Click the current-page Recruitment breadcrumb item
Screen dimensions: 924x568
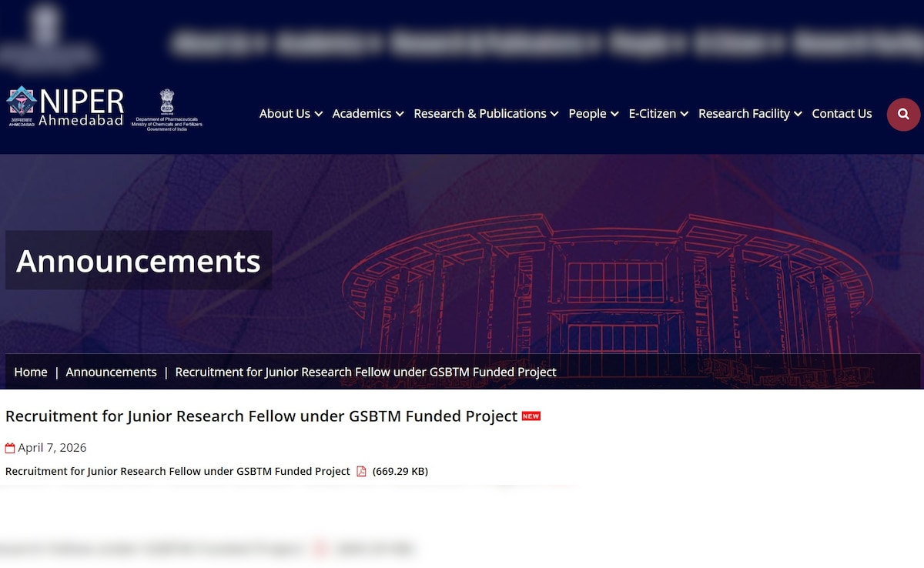pyautogui.click(x=366, y=372)
